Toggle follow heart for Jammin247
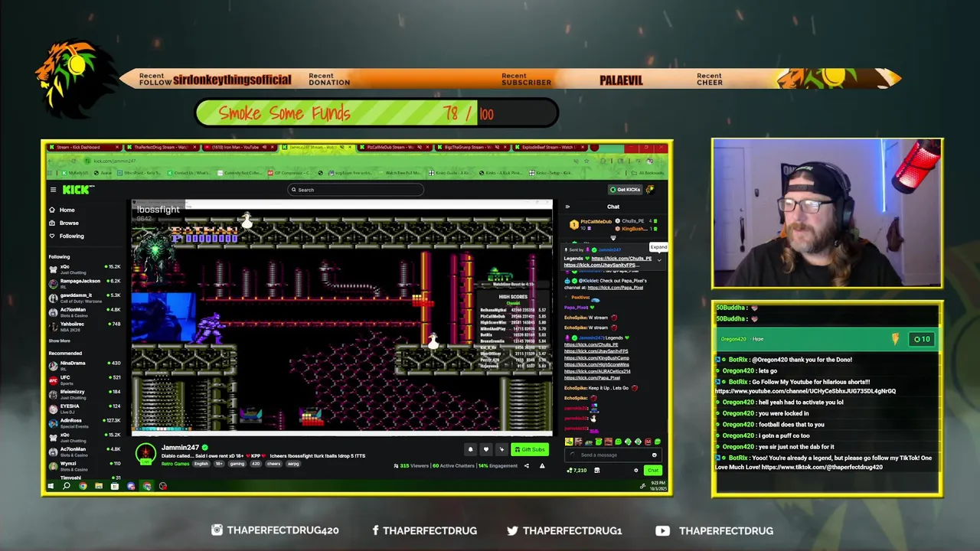The height and width of the screenshot is (551, 980). click(485, 449)
